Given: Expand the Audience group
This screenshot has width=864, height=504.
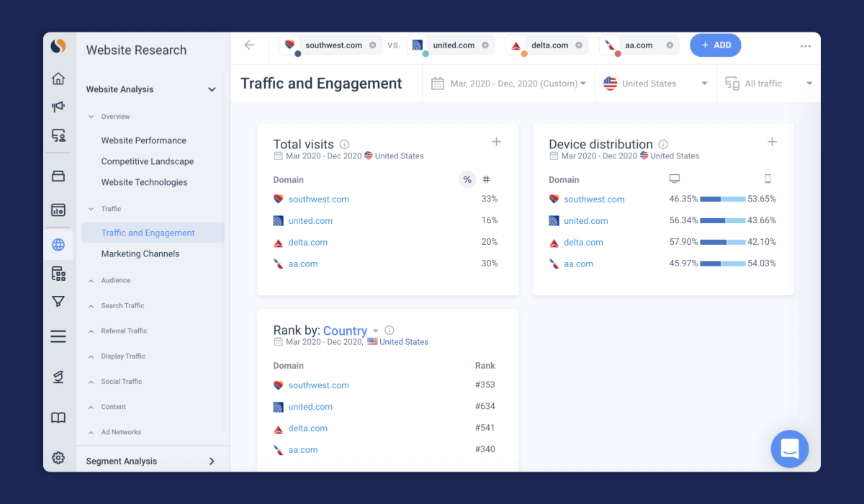Looking at the screenshot, I should tap(91, 280).
